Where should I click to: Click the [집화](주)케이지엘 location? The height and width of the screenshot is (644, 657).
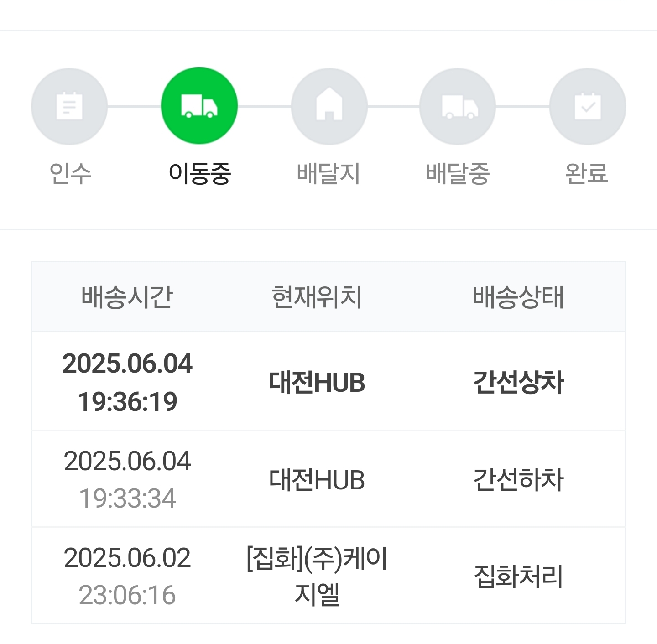pos(317,576)
